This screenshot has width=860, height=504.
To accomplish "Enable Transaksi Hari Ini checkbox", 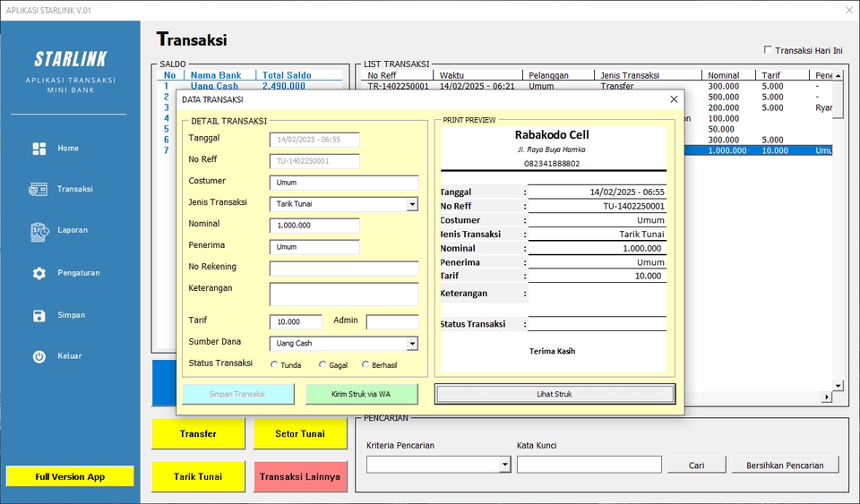I will [768, 50].
